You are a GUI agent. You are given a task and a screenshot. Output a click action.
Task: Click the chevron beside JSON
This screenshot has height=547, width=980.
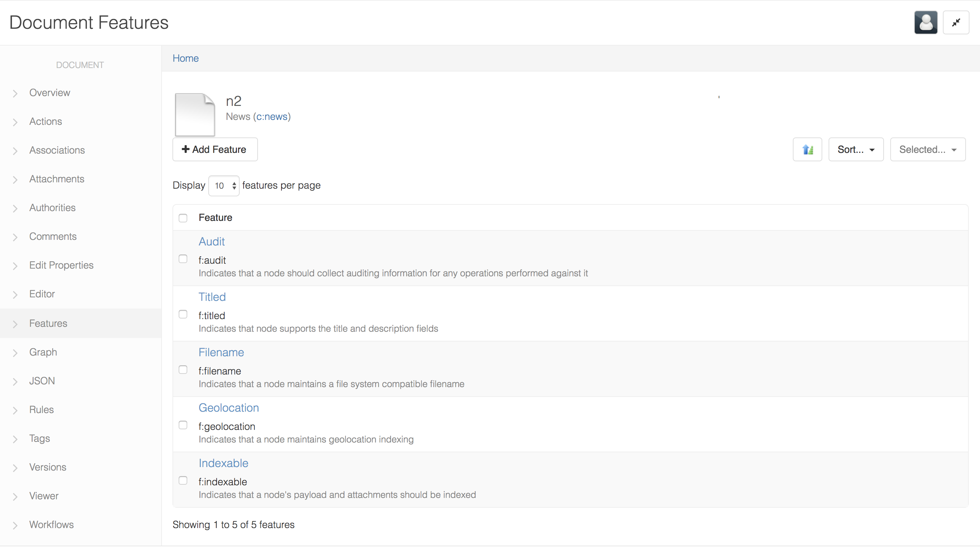(15, 381)
